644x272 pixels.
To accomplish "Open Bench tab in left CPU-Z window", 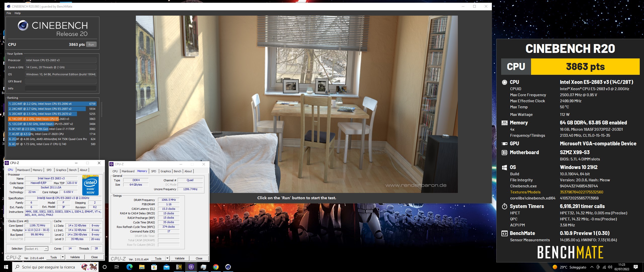I will (x=73, y=170).
